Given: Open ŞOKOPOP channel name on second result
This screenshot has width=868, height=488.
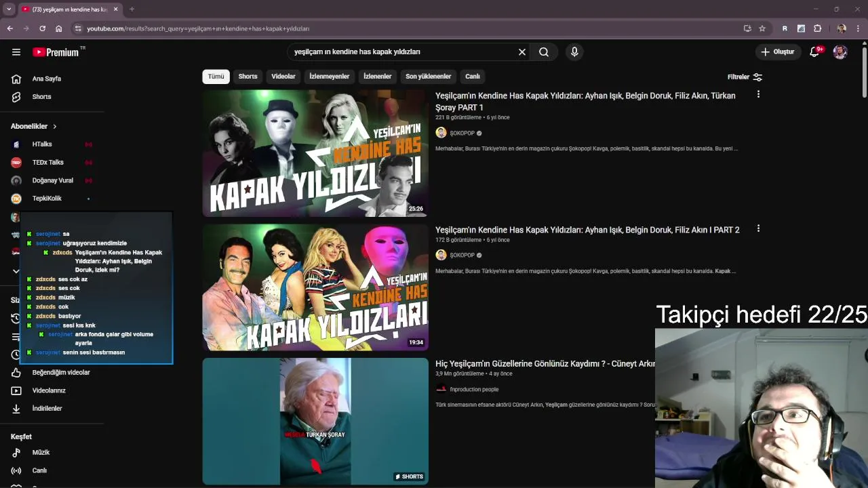Looking at the screenshot, I should [462, 256].
